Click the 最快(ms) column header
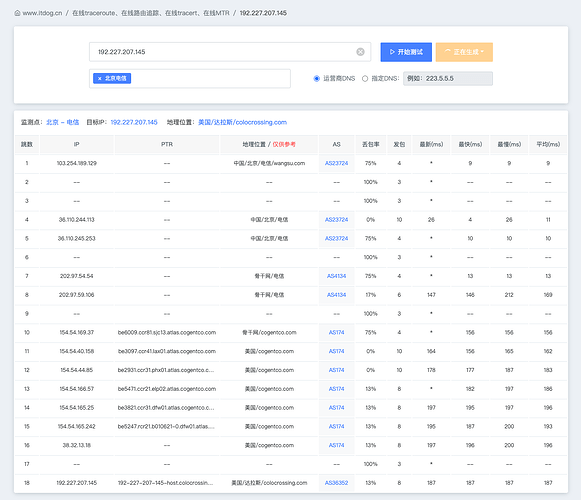The image size is (581, 500). 470,145
